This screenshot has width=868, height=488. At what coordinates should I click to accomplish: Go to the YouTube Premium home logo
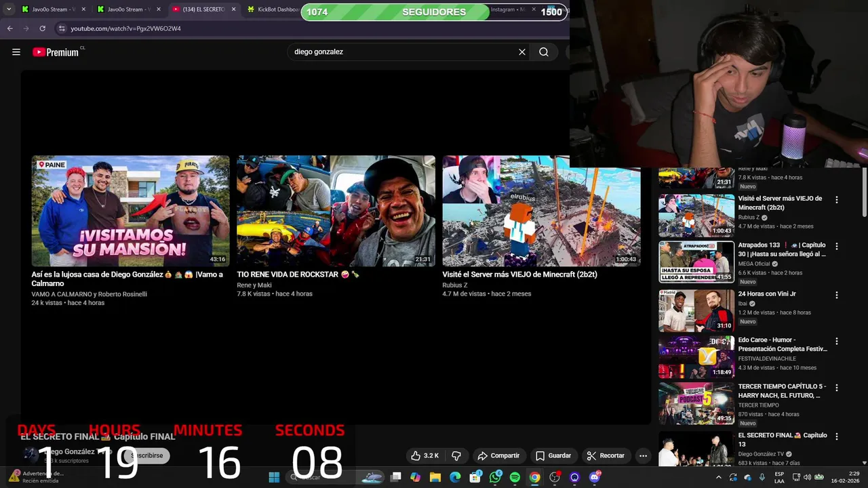(x=56, y=52)
